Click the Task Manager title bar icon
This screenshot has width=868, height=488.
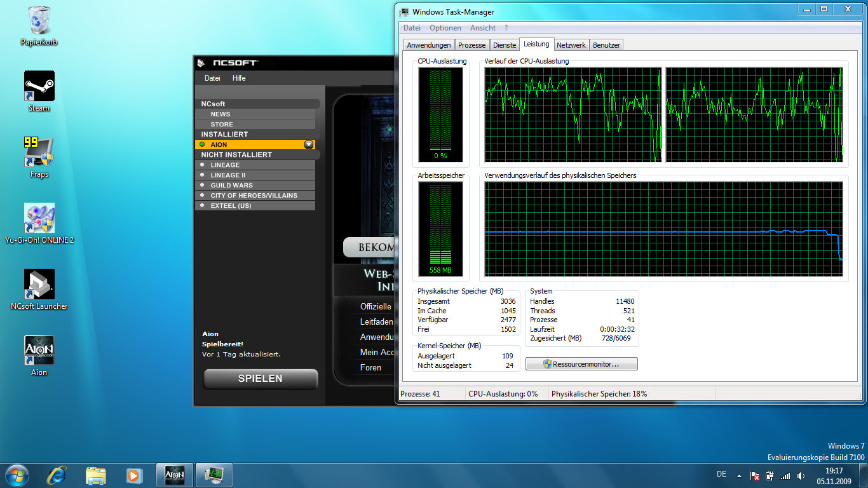click(x=405, y=11)
